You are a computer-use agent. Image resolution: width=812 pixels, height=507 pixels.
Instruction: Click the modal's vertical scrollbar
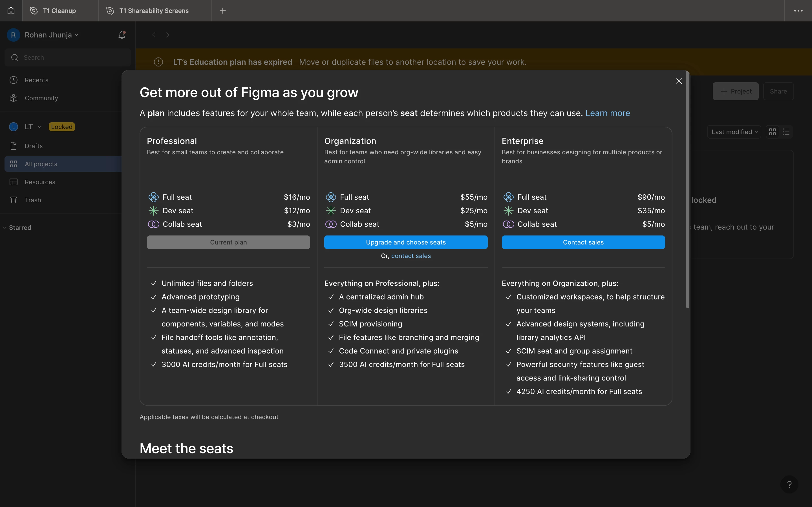(x=687, y=190)
